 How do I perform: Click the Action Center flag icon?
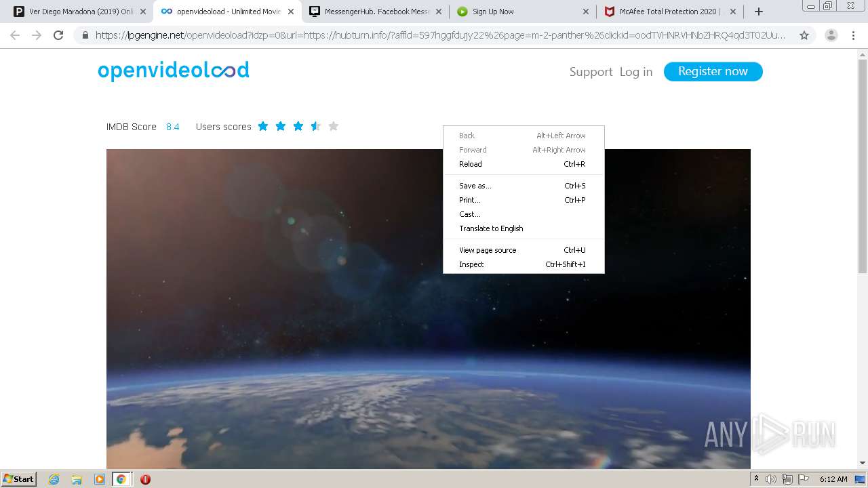pyautogui.click(x=804, y=479)
